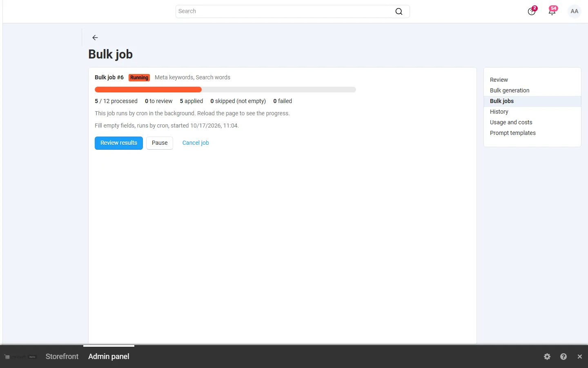The width and height of the screenshot is (588, 368).
Task: Click the 5 applied count
Action: click(x=192, y=101)
